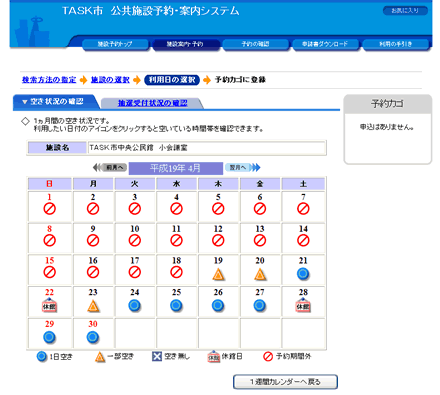The image size is (440, 395).
Task: Select the blue available circle on April 30
Action: pos(93,337)
